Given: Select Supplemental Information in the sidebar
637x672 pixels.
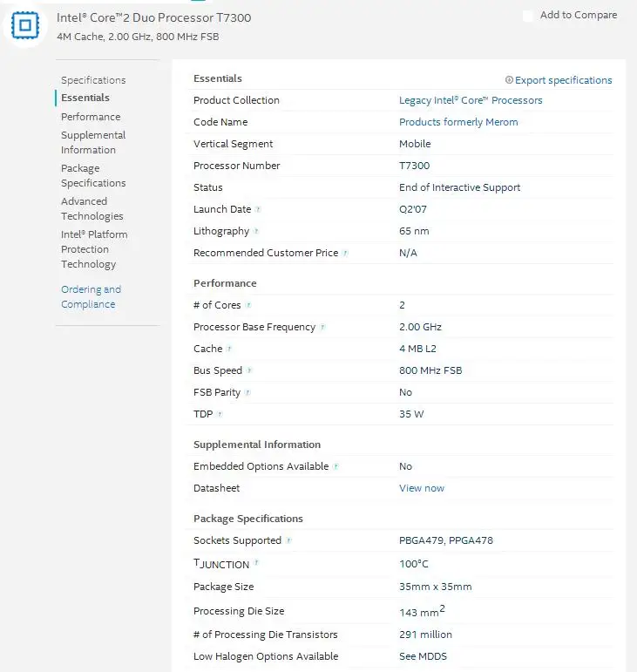Looking at the screenshot, I should click(x=93, y=143).
